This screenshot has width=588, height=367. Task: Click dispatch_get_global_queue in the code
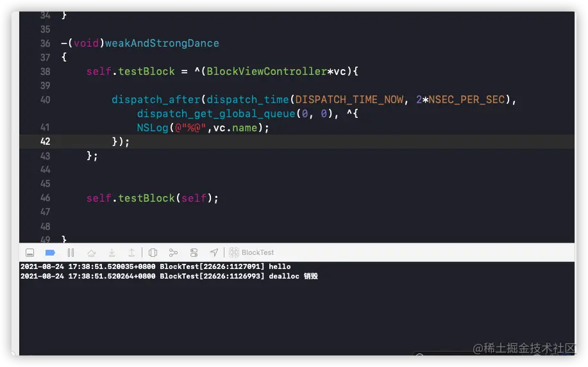[216, 114]
